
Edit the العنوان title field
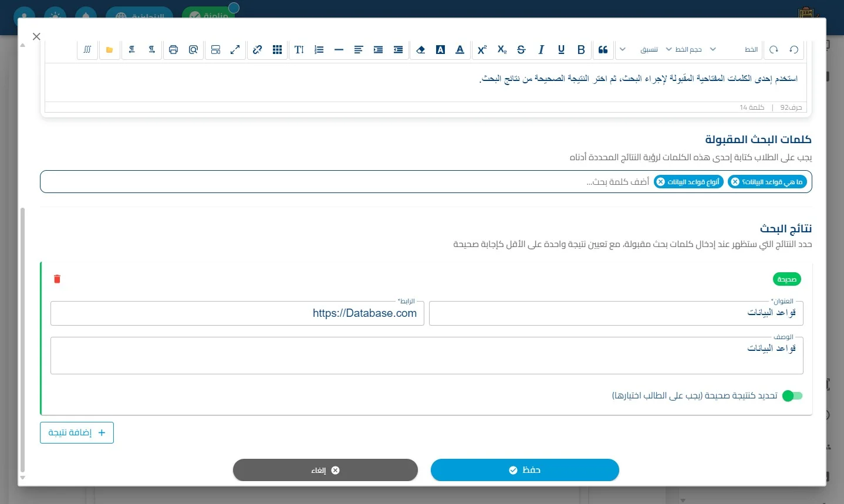coord(616,313)
